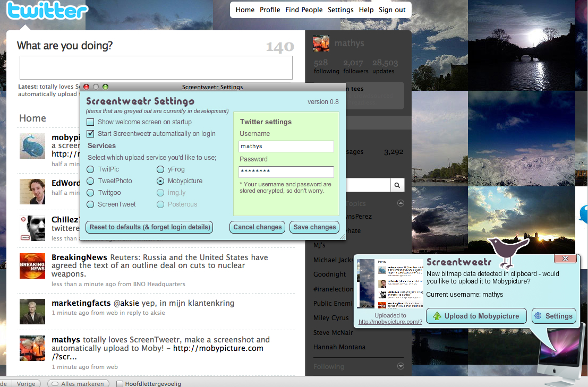The width and height of the screenshot is (588, 387).
Task: Click mobypicture whale avatar
Action: coord(32,146)
